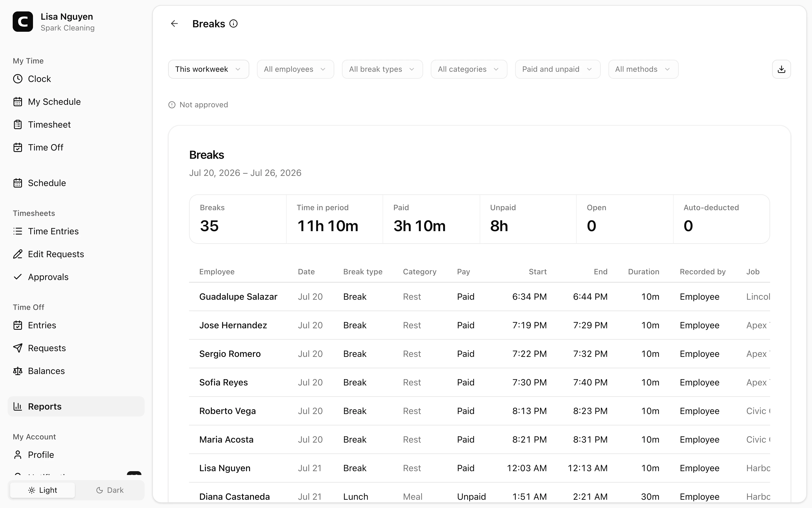Click the Duration column header
The image size is (812, 508).
tap(643, 272)
